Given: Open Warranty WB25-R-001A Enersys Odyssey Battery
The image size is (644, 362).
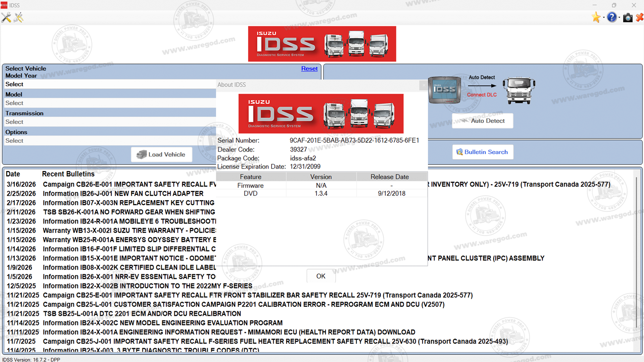Looking at the screenshot, I should (x=111, y=240).
